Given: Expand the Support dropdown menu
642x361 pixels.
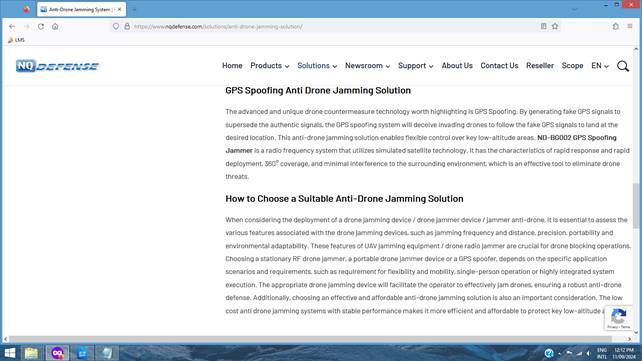Looking at the screenshot, I should (416, 65).
